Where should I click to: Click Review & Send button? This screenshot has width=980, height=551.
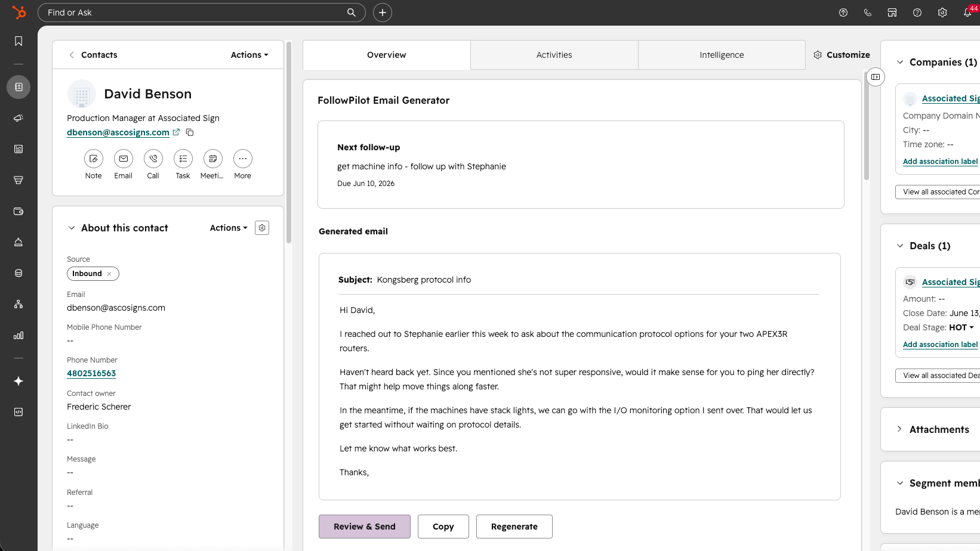(x=365, y=527)
